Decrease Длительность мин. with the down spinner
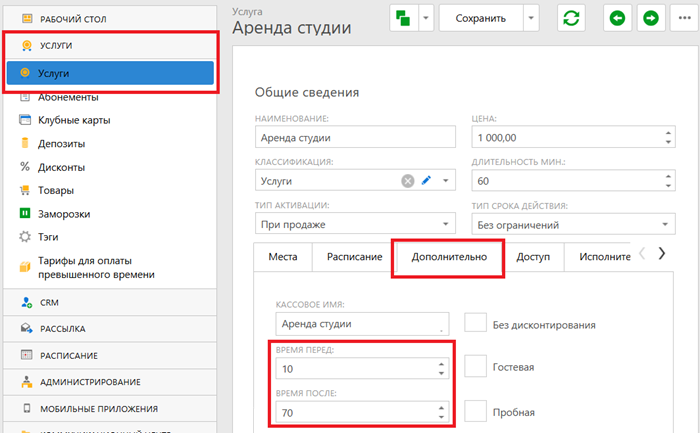 pyautogui.click(x=668, y=185)
